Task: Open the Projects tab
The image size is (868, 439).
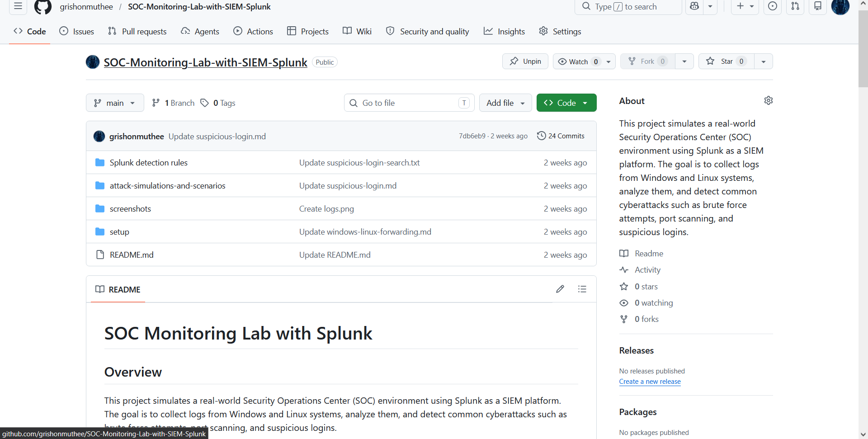Action: (308, 31)
